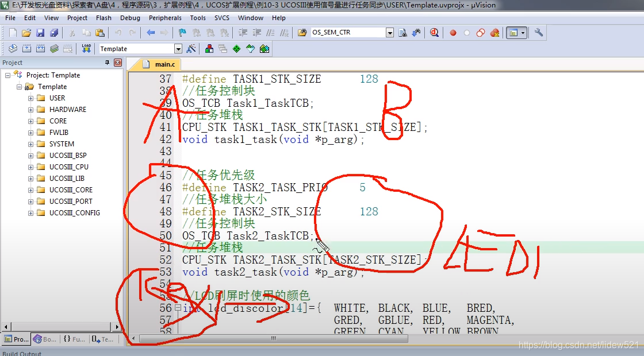Collapse the Project: Template root node
Image resolution: width=644 pixels, height=356 pixels.
8,75
